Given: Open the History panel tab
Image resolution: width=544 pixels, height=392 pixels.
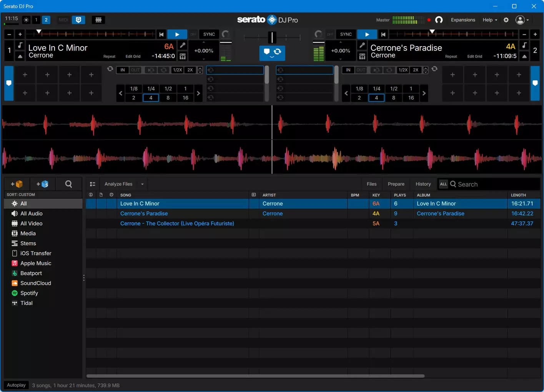Looking at the screenshot, I should 423,184.
